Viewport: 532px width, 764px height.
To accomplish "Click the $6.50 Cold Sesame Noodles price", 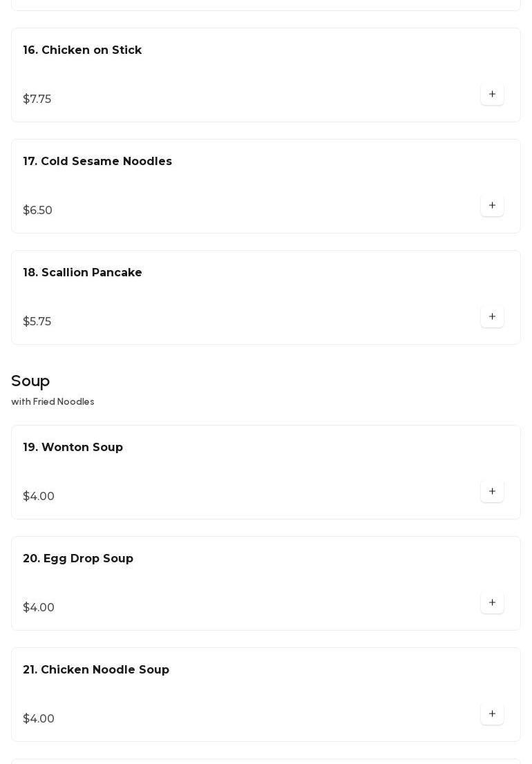I will click(x=38, y=211).
